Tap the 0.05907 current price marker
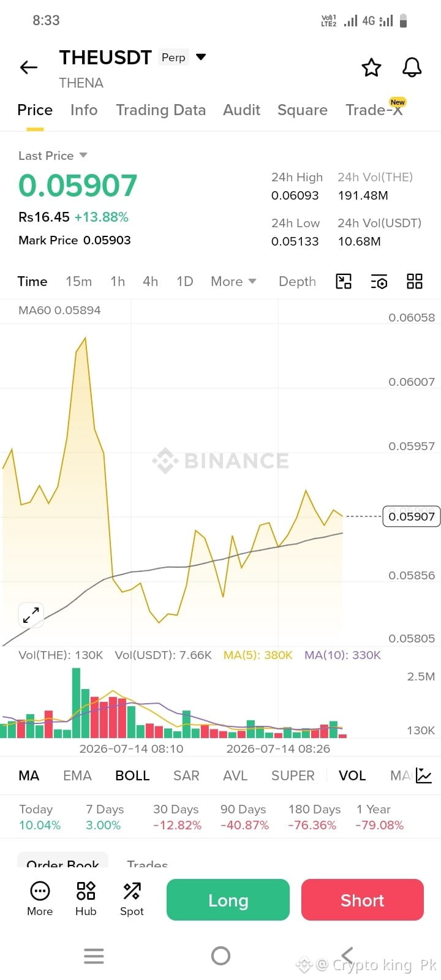 coord(411,516)
